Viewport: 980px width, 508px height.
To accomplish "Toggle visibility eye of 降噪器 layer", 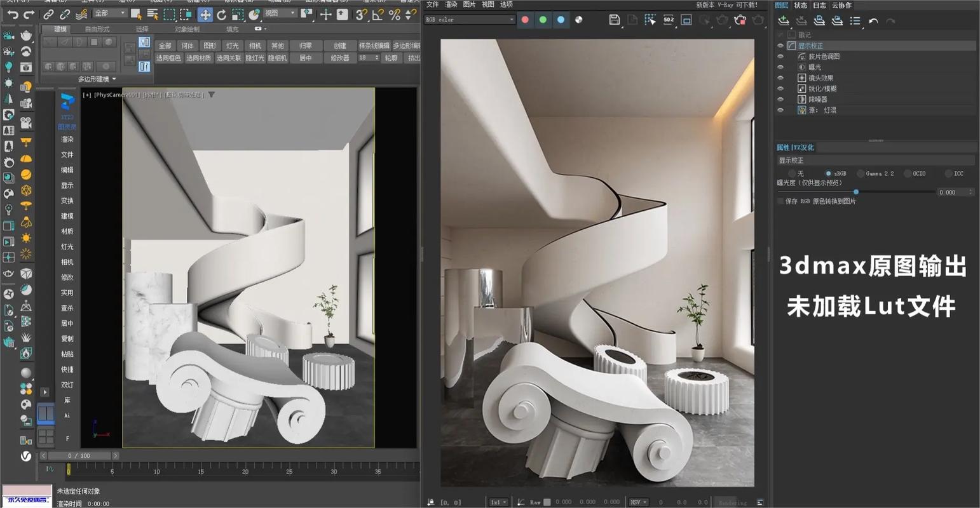I will 780,100.
